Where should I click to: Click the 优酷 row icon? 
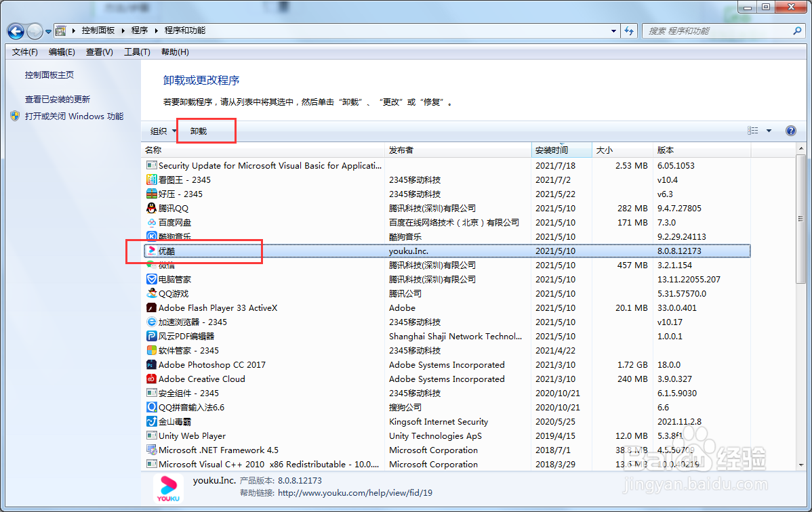point(151,251)
